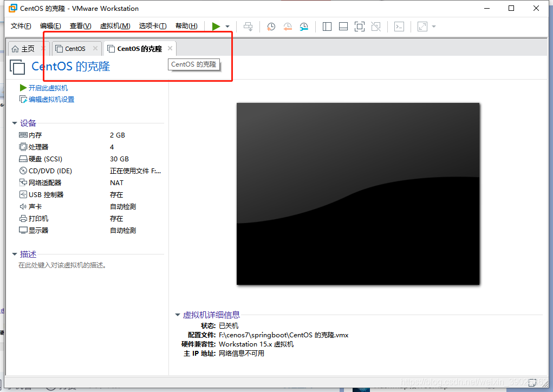Revert virtual machine to snapshot icon
Image resolution: width=553 pixels, height=392 pixels.
288,27
